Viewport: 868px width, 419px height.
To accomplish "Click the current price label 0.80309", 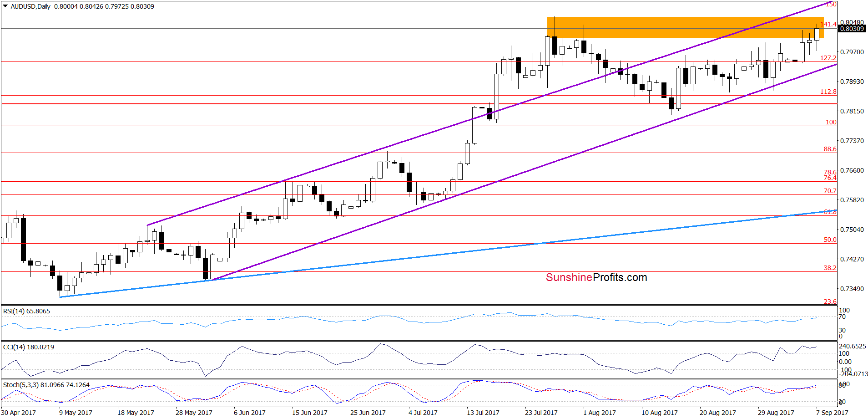I will [852, 29].
